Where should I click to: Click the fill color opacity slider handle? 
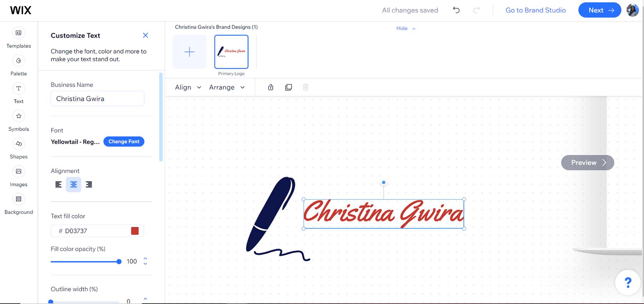(119, 262)
